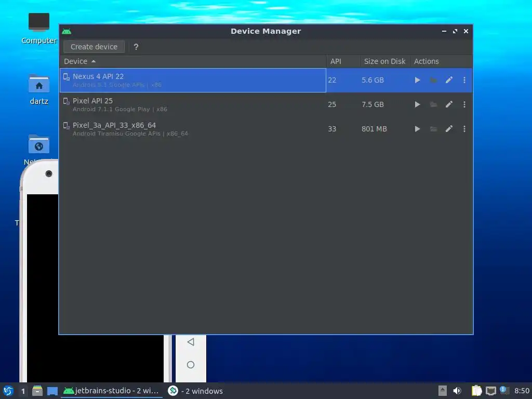Tap the emulator Back triangle button

pos(191,342)
